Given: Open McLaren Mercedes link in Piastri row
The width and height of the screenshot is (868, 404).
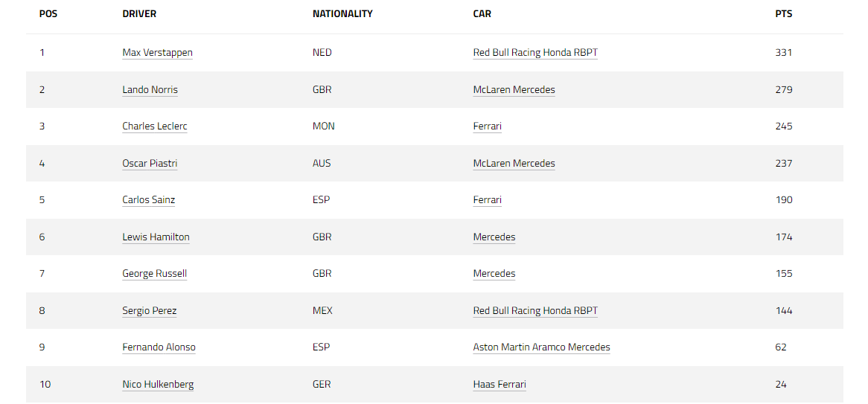Looking at the screenshot, I should click(x=514, y=163).
